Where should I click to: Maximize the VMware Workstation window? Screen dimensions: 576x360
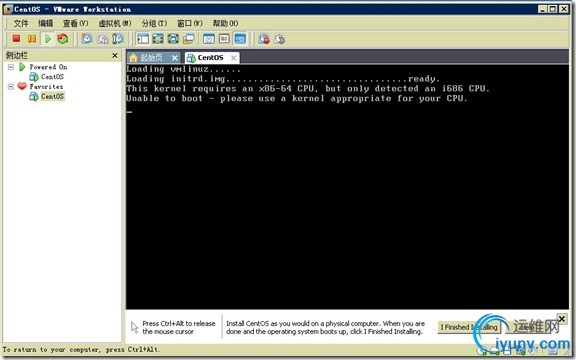pos(553,9)
